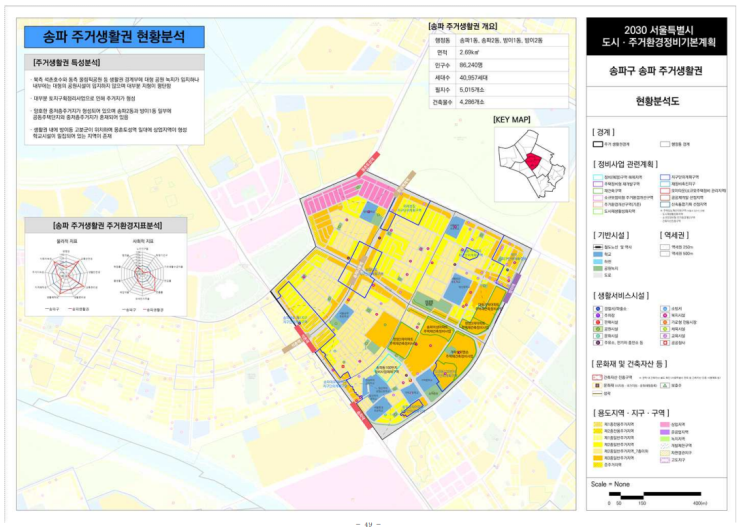Click the '[ 기반시설 ]' legend section title
Screen dimensions: 743x528
pos(611,235)
